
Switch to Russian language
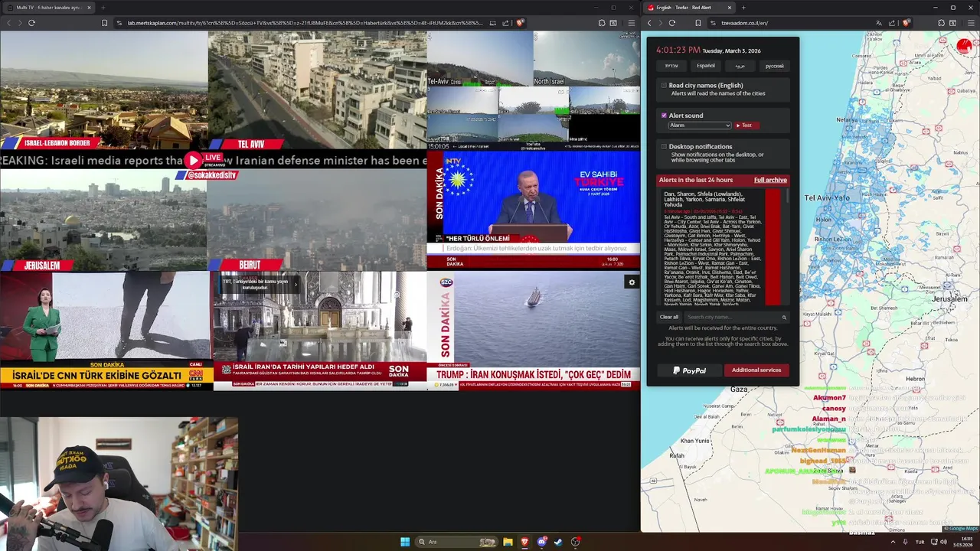775,66
